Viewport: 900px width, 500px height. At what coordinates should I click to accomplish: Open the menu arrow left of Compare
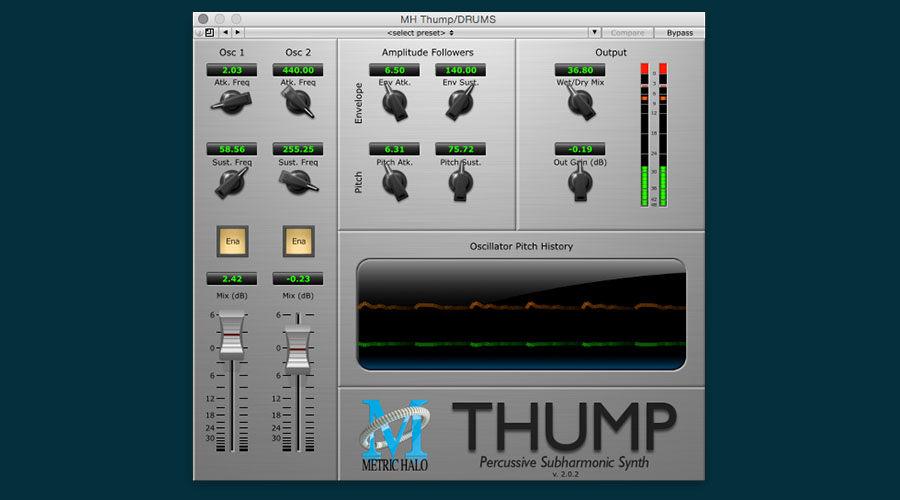[595, 32]
